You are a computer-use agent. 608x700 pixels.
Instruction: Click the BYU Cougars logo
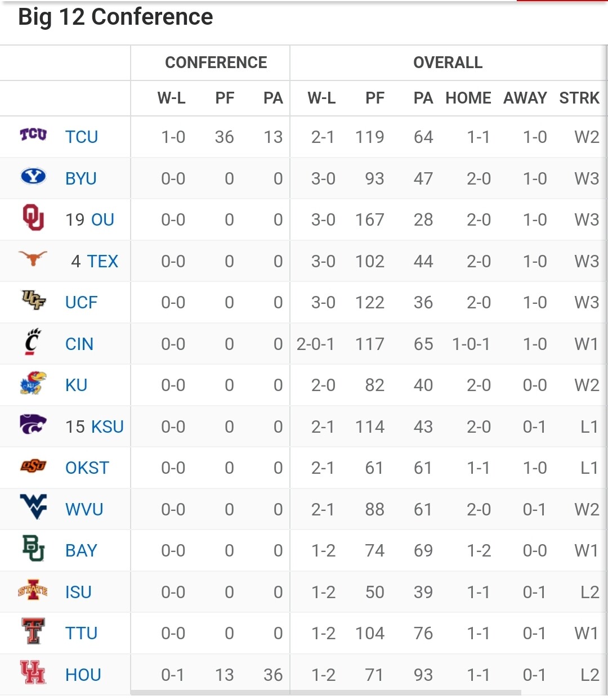tap(33, 176)
